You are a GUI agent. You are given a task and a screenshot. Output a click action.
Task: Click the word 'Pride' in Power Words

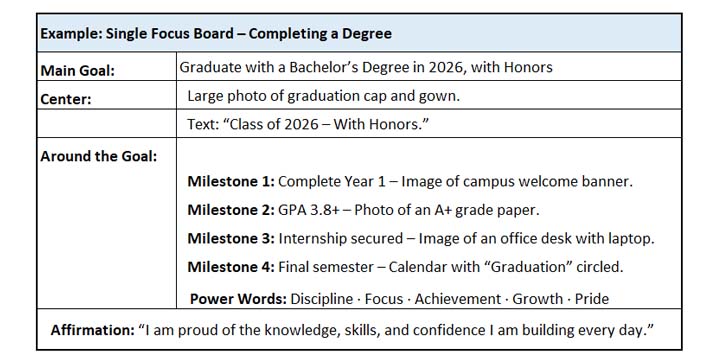click(x=592, y=299)
